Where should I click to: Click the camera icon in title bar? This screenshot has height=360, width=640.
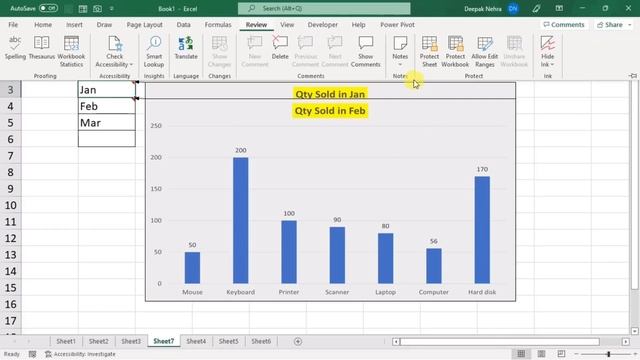pos(97,8)
